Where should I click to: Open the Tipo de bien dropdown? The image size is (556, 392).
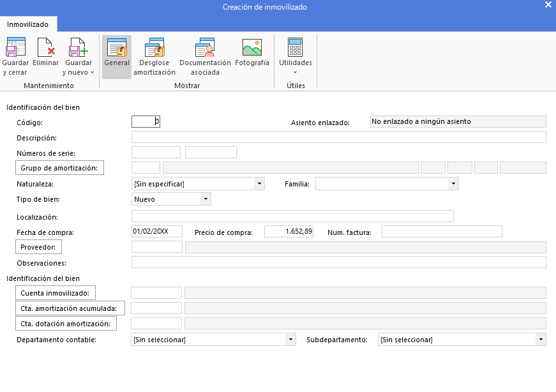pos(206,199)
